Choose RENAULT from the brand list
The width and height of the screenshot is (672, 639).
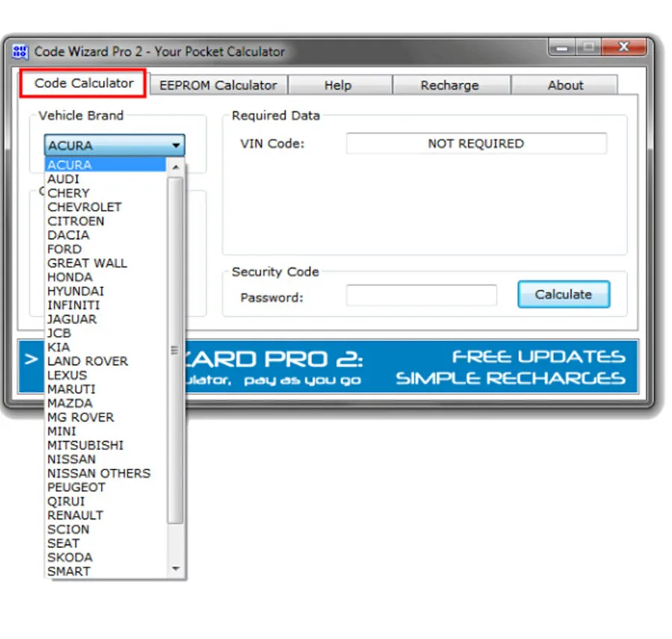106,516
